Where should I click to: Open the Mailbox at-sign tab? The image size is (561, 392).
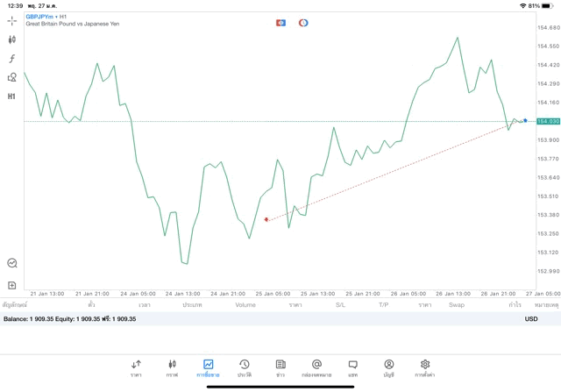click(x=316, y=367)
